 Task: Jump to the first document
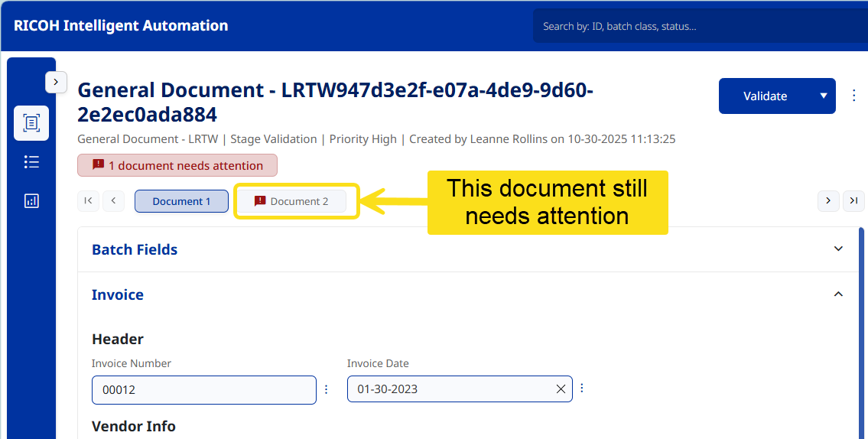(88, 201)
